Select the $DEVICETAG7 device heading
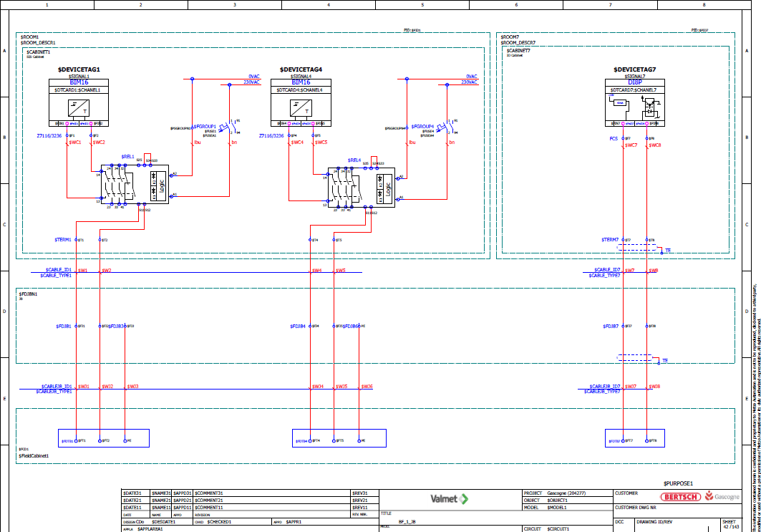The width and height of the screenshot is (761, 532). (634, 69)
